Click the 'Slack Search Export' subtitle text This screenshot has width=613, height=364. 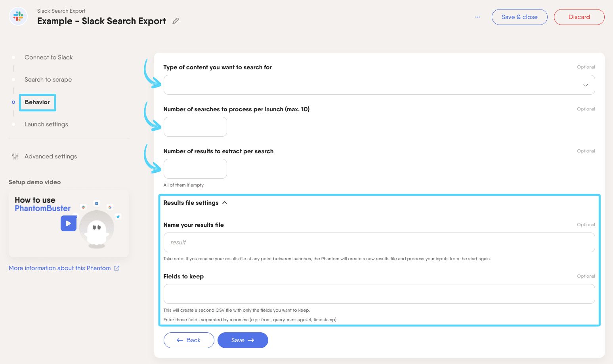pos(61,11)
